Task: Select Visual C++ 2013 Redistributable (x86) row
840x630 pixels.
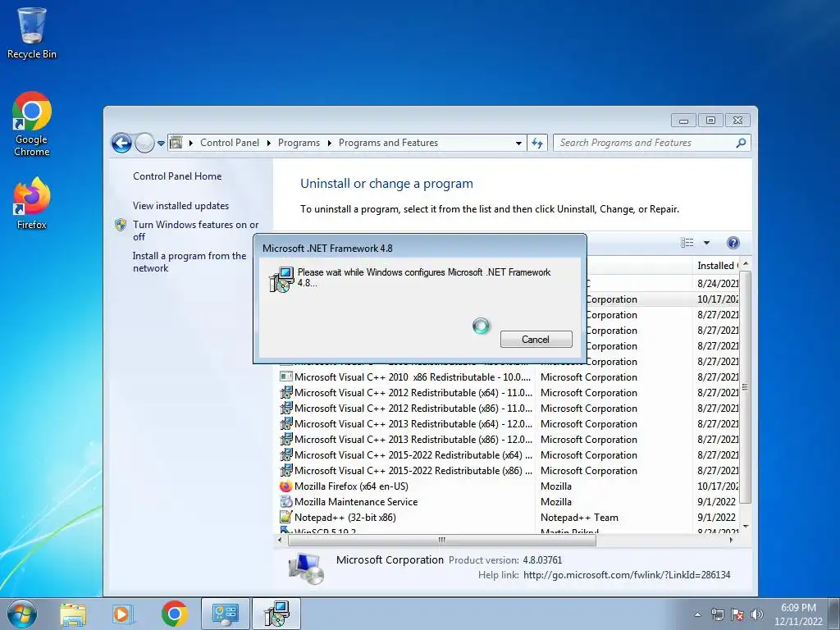Action: point(509,440)
